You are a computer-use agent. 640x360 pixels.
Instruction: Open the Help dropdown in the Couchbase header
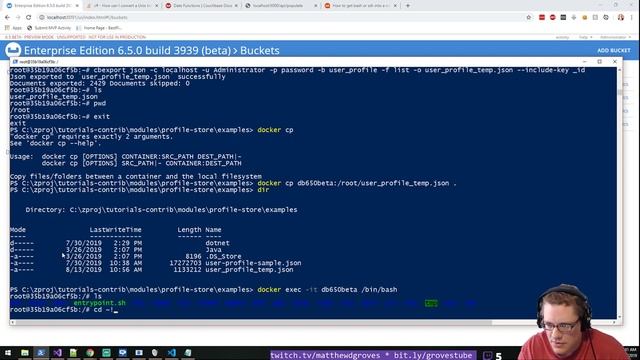[x=585, y=37]
